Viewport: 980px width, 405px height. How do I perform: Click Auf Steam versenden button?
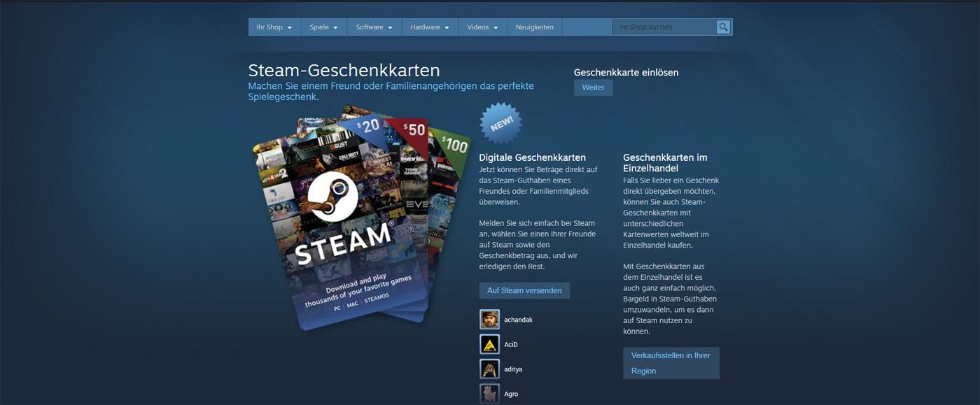click(524, 290)
